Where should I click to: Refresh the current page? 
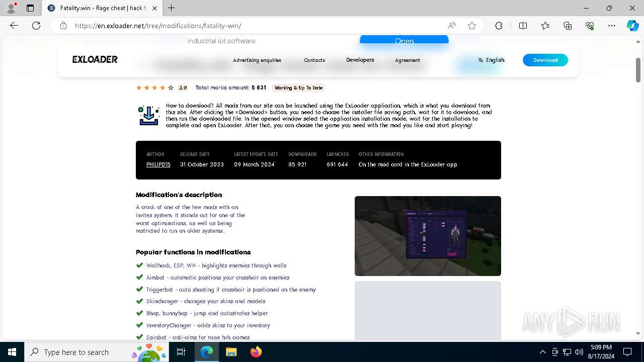click(x=36, y=26)
